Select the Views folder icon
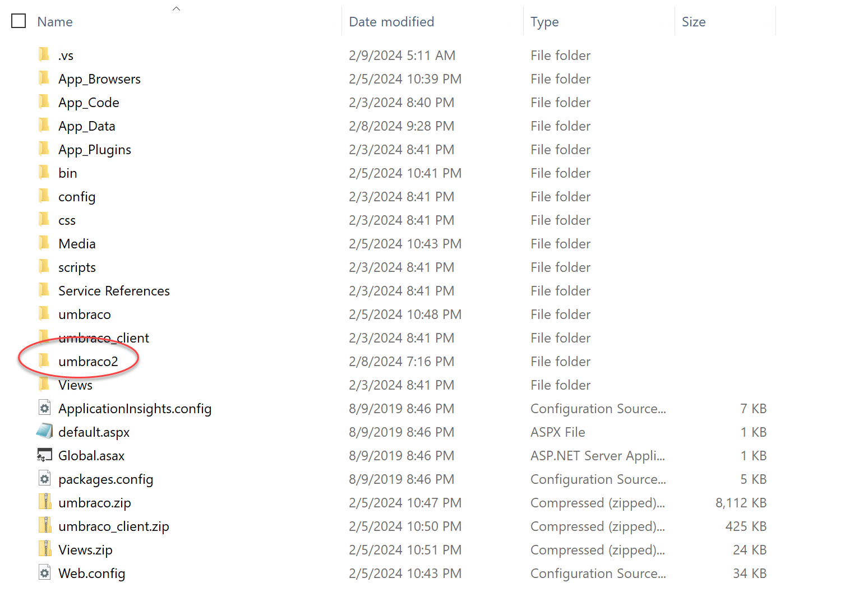 point(44,384)
